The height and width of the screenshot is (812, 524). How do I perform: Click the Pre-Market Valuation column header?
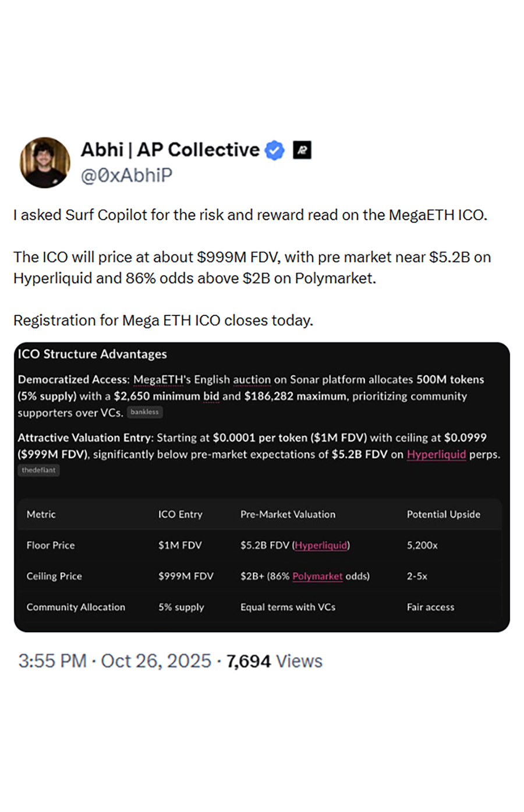pos(288,515)
